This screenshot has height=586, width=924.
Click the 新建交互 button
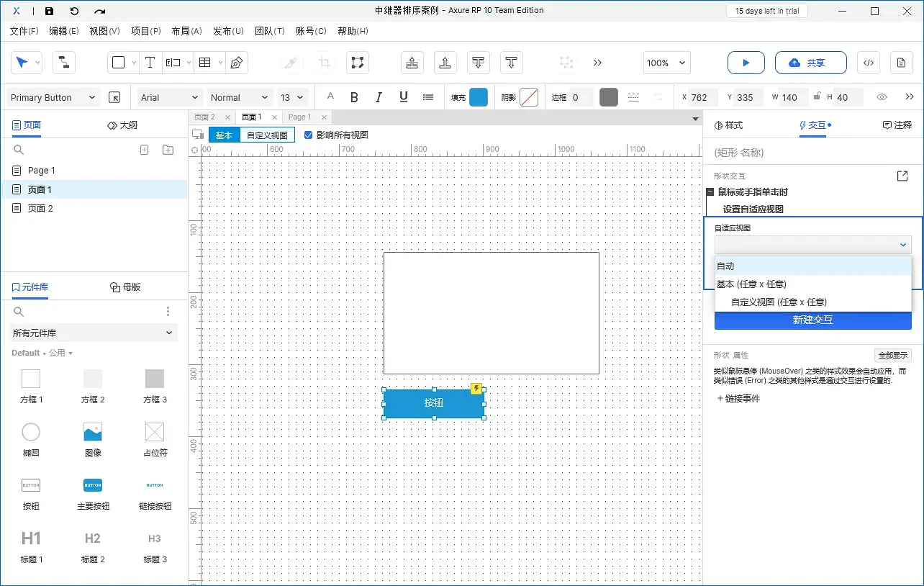(812, 320)
